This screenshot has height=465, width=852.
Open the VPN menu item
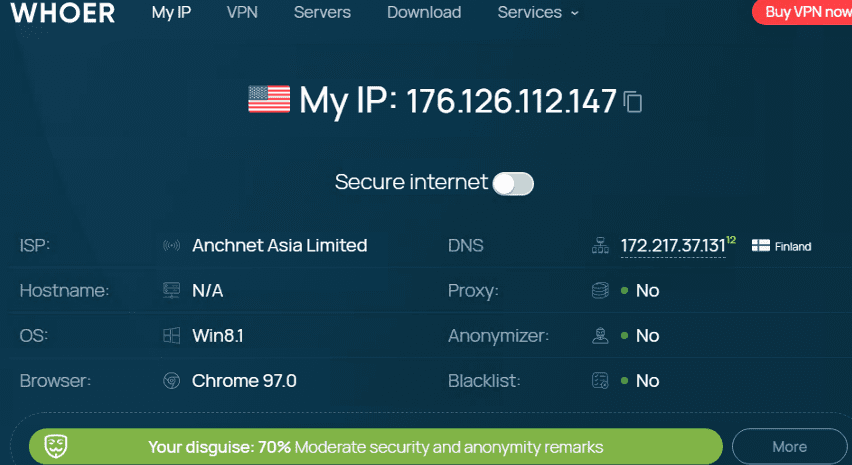[242, 13]
